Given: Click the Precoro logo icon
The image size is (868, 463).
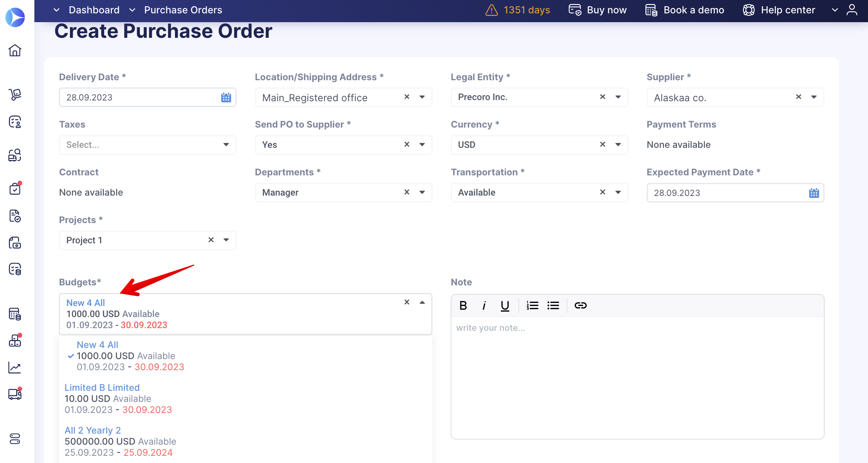Looking at the screenshot, I should click(x=15, y=17).
